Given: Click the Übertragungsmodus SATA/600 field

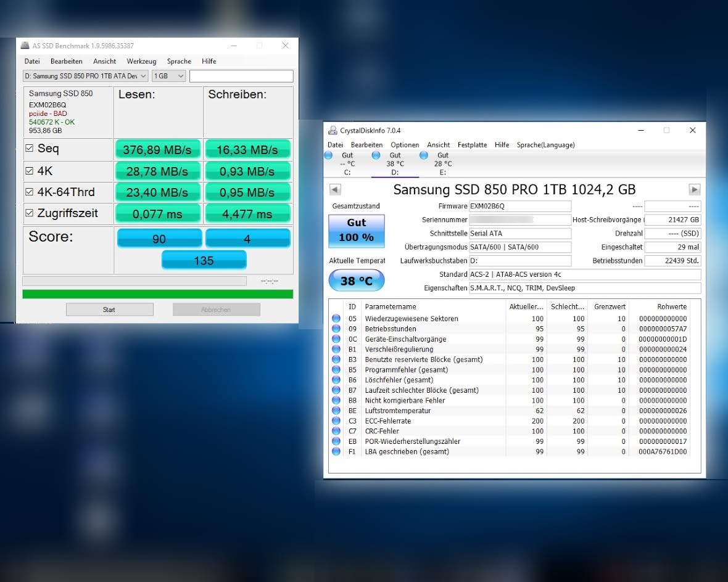Looking at the screenshot, I should pyautogui.click(x=520, y=247).
